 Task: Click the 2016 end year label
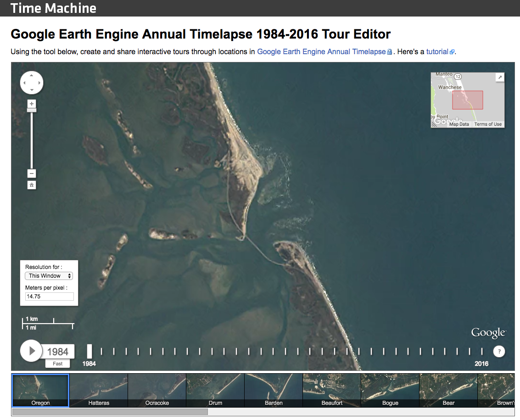click(481, 364)
